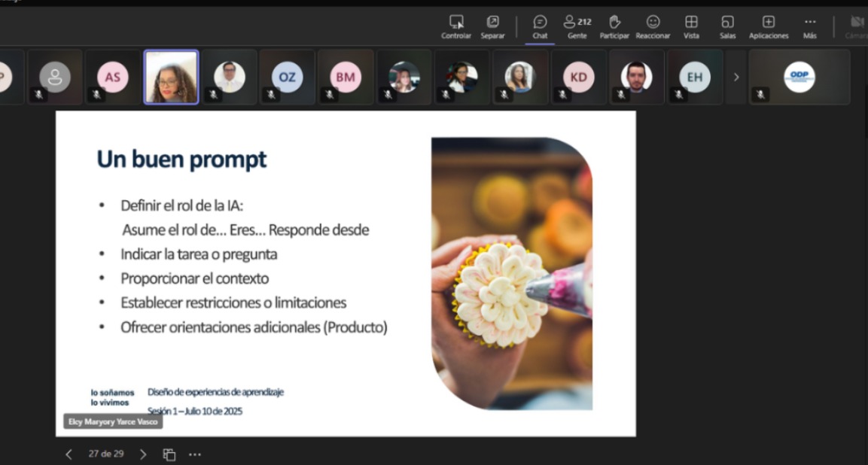The height and width of the screenshot is (465, 868).
Task: Open the Más options menu
Action: coord(810,27)
